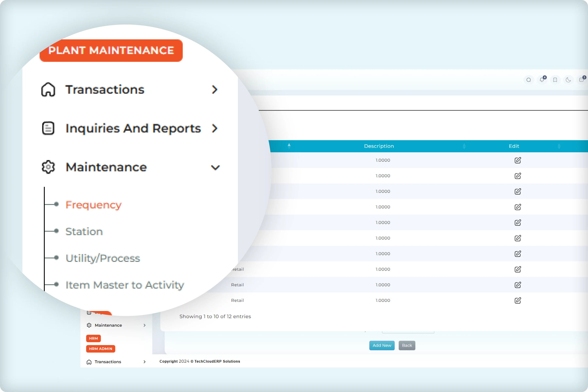Open Item Master to Activity

[x=125, y=285]
